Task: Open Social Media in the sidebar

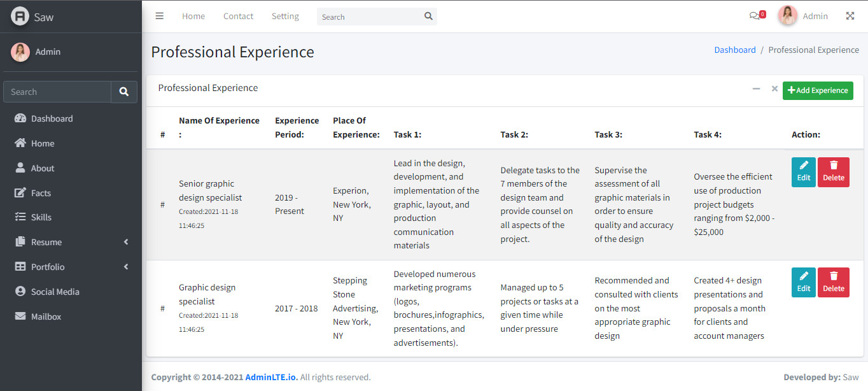Action: click(55, 292)
